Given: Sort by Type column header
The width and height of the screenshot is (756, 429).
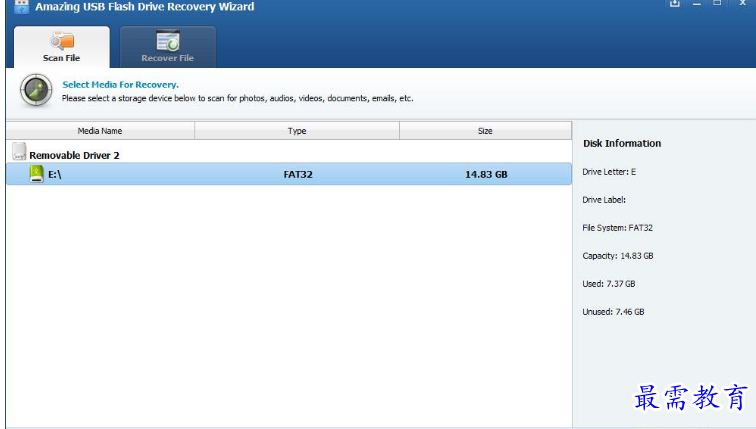Looking at the screenshot, I should pos(297,131).
